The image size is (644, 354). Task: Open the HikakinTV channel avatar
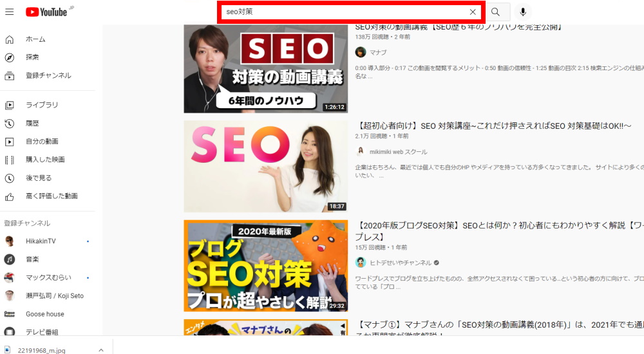10,241
